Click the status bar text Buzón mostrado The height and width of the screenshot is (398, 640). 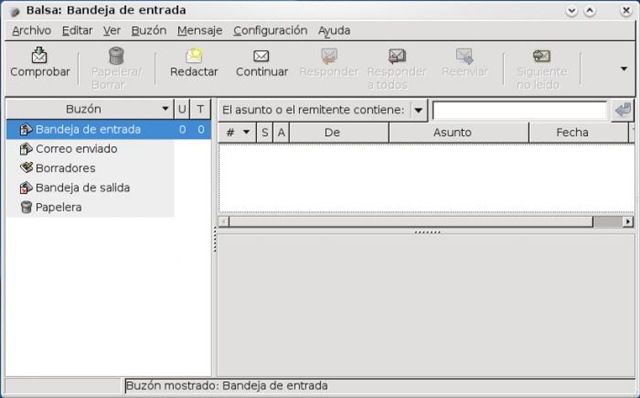point(227,386)
